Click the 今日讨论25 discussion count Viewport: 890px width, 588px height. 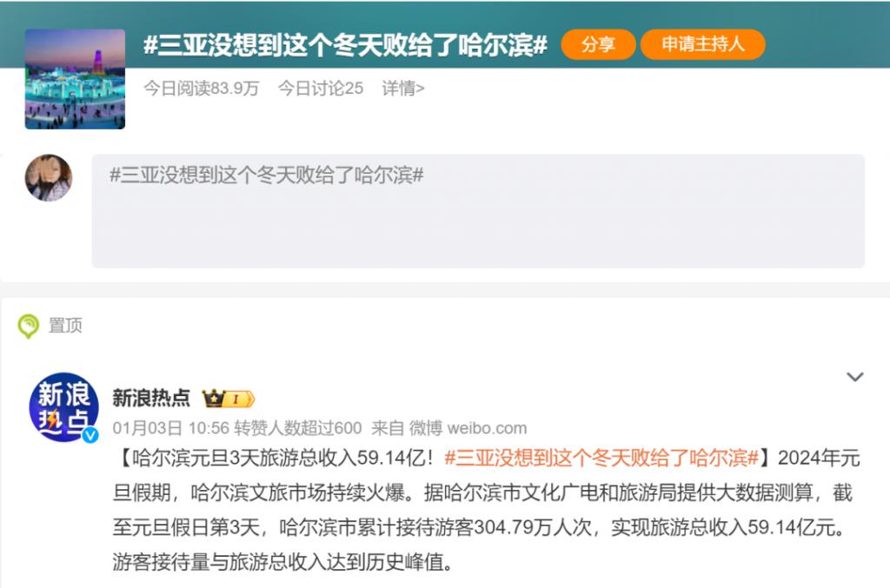tap(321, 88)
